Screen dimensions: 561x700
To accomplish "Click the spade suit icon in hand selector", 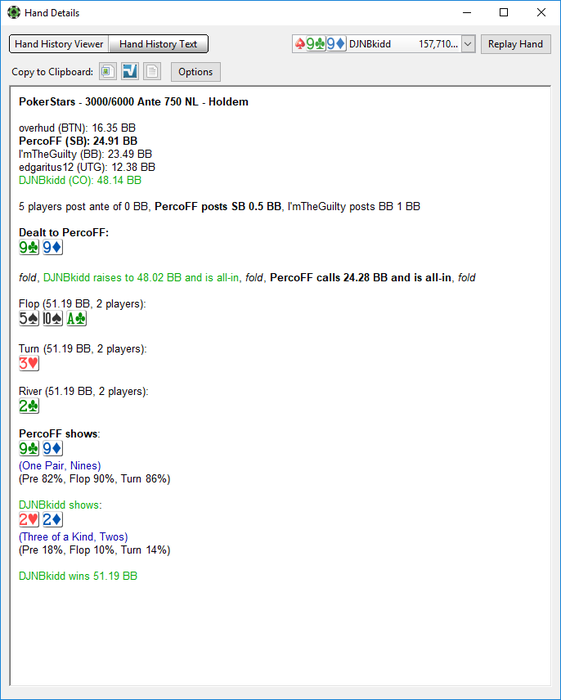I will point(300,44).
